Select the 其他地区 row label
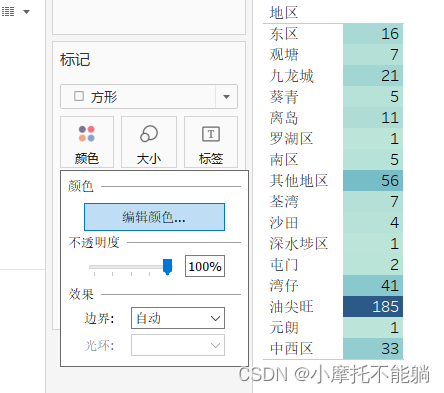Image resolution: width=444 pixels, height=393 pixels. click(x=299, y=181)
